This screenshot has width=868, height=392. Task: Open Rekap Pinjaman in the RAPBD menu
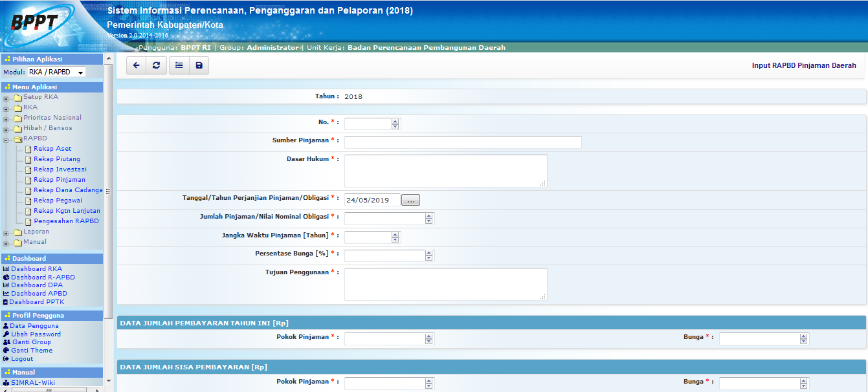59,180
